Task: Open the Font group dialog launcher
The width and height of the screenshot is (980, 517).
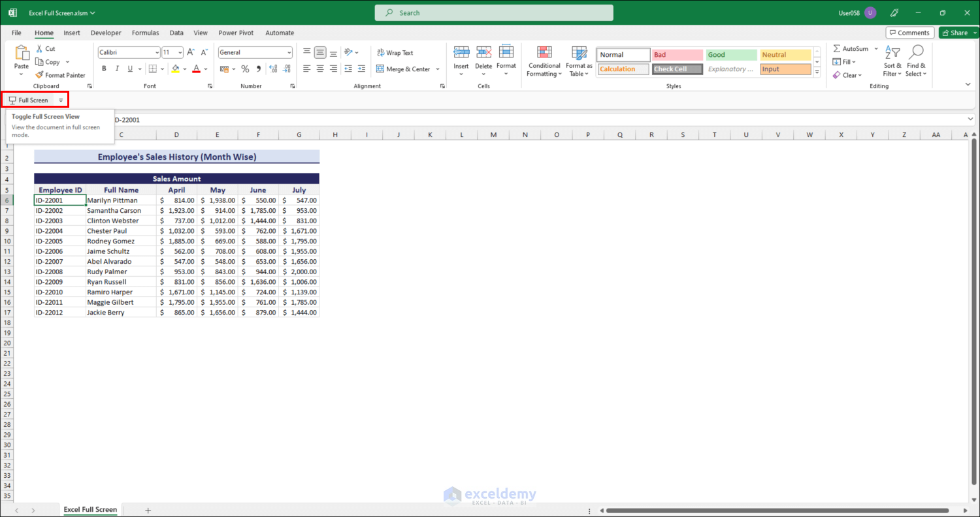Action: click(x=210, y=86)
